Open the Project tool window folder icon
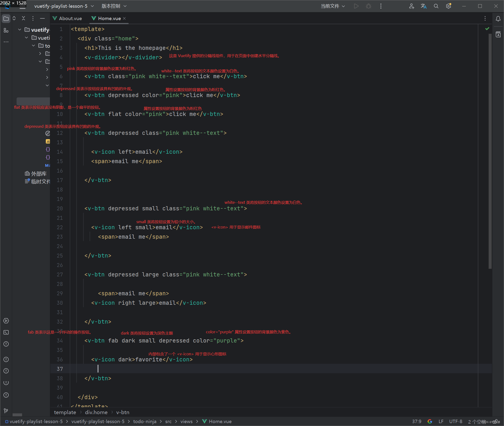The height and width of the screenshot is (426, 504). [6, 18]
